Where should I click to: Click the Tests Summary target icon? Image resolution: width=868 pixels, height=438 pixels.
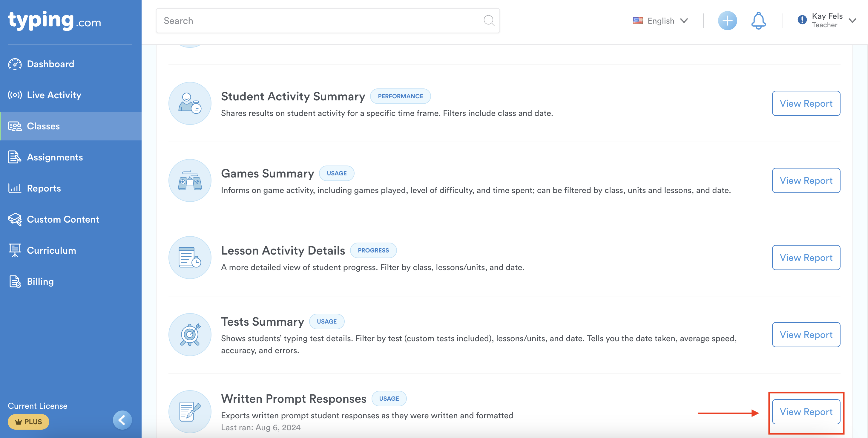click(x=190, y=335)
